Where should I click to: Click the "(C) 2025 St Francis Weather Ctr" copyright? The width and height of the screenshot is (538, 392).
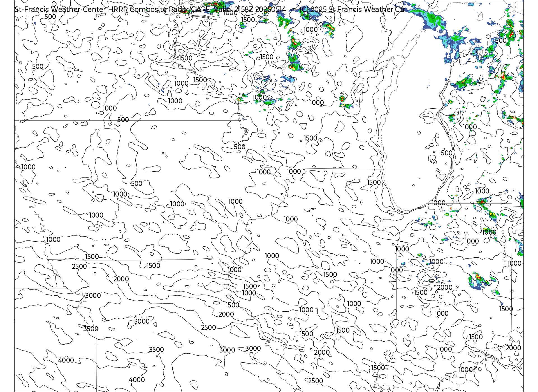(352, 10)
